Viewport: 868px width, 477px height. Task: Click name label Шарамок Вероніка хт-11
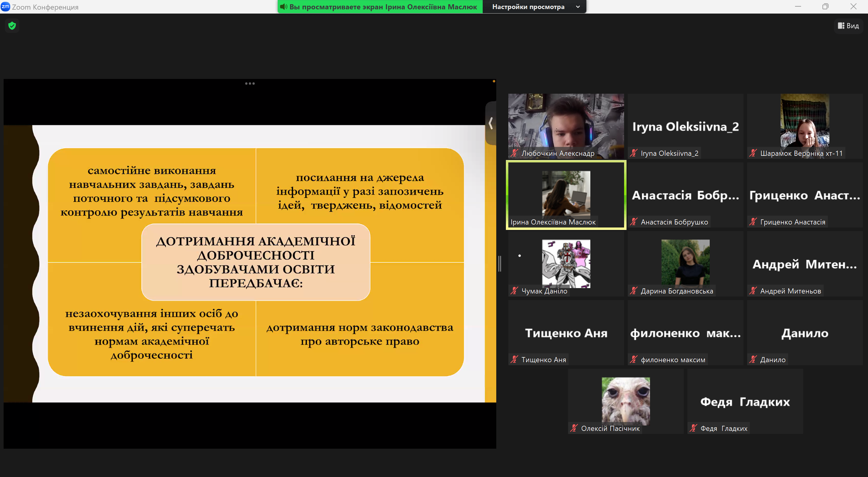tap(801, 153)
